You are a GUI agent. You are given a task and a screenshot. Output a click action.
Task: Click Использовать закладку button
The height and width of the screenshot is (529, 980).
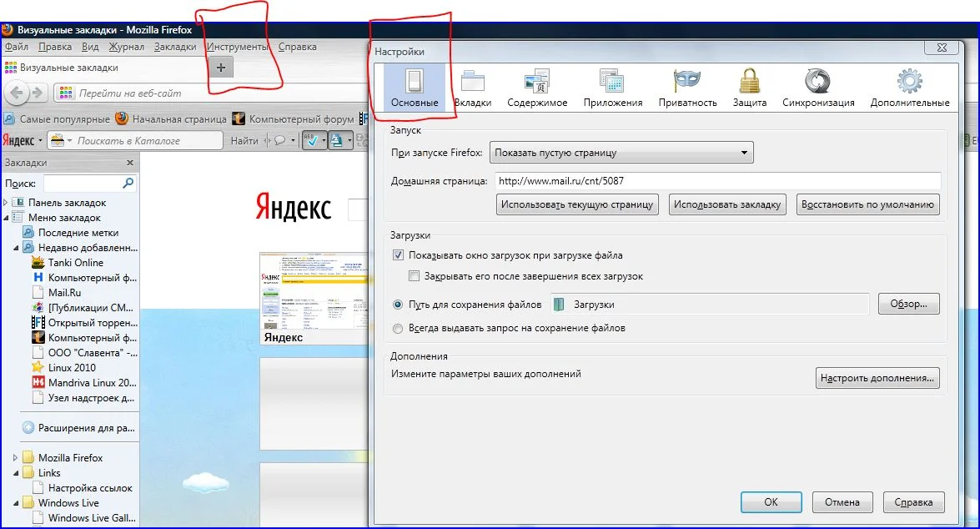click(727, 204)
